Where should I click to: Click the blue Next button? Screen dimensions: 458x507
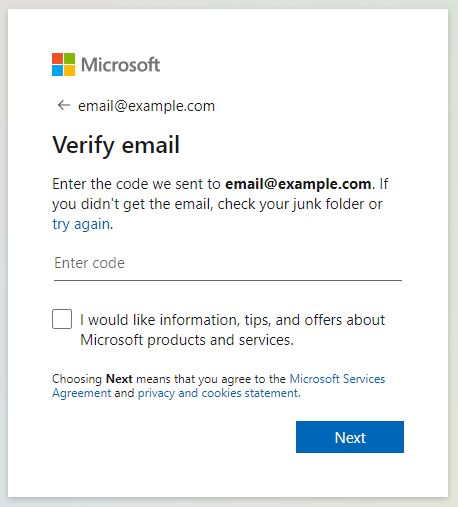coord(350,437)
